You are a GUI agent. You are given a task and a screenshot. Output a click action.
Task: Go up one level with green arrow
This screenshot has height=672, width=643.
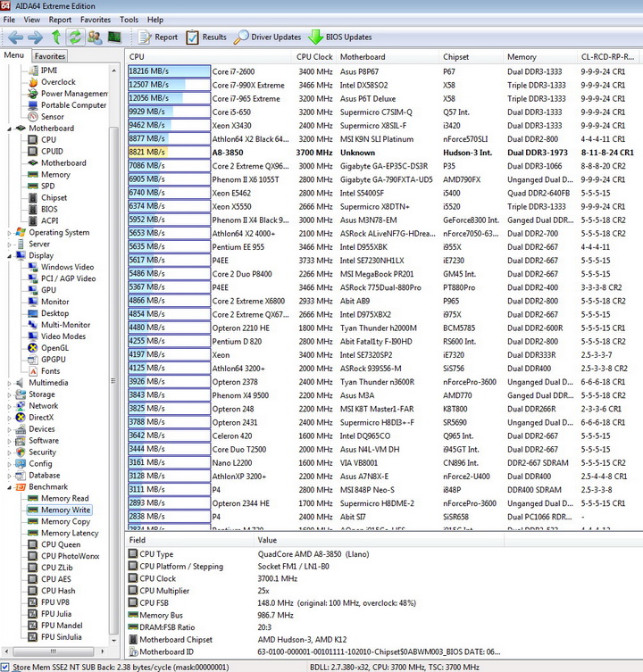click(55, 37)
